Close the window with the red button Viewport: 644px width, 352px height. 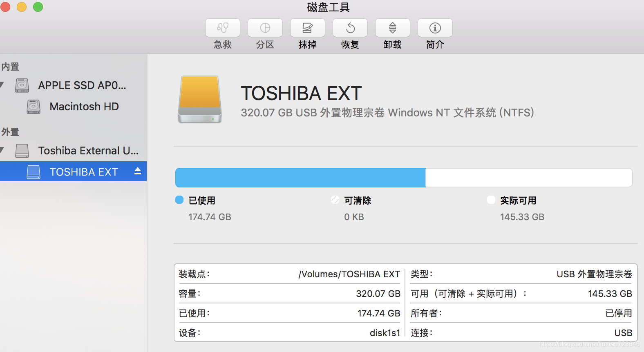(5, 7)
